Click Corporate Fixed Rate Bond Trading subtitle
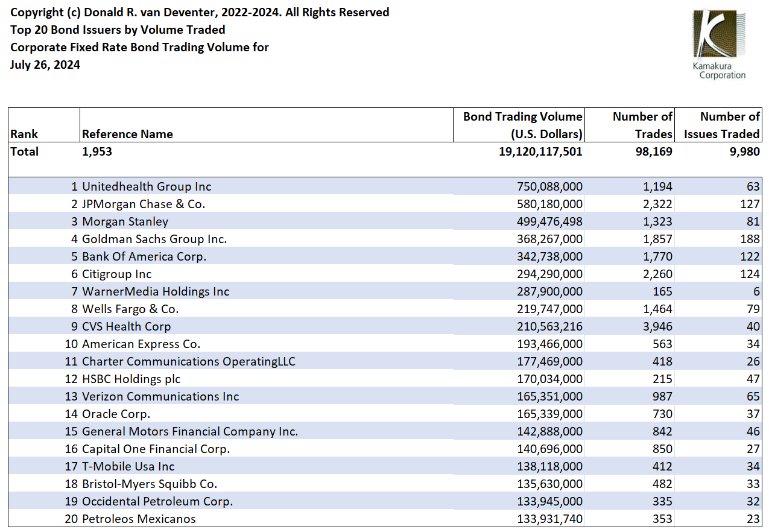The width and height of the screenshot is (769, 532). (x=139, y=47)
